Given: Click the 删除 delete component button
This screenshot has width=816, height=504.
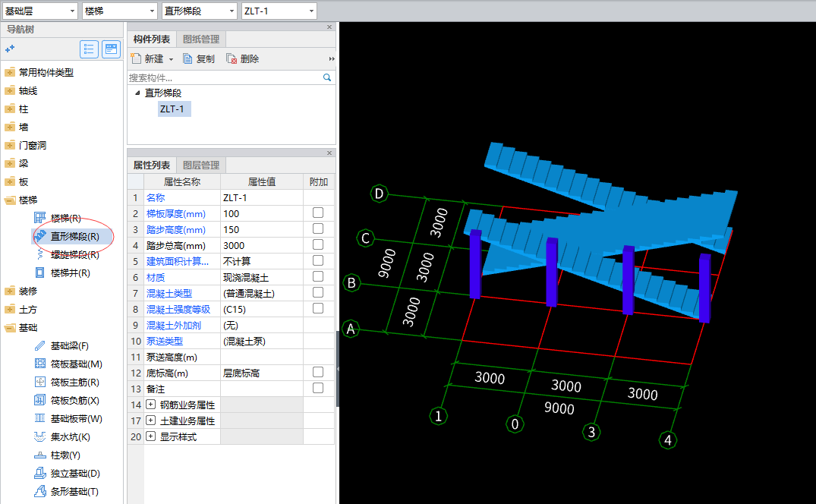Looking at the screenshot, I should click(242, 58).
